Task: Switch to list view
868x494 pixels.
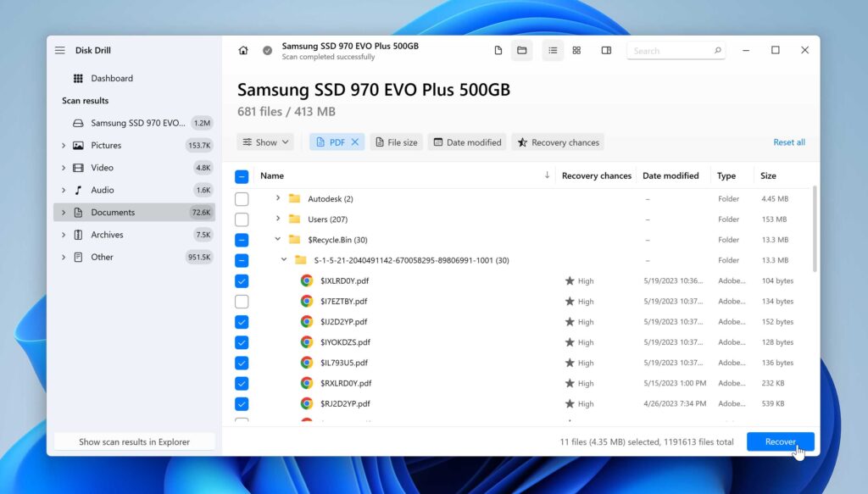Action: [553, 50]
